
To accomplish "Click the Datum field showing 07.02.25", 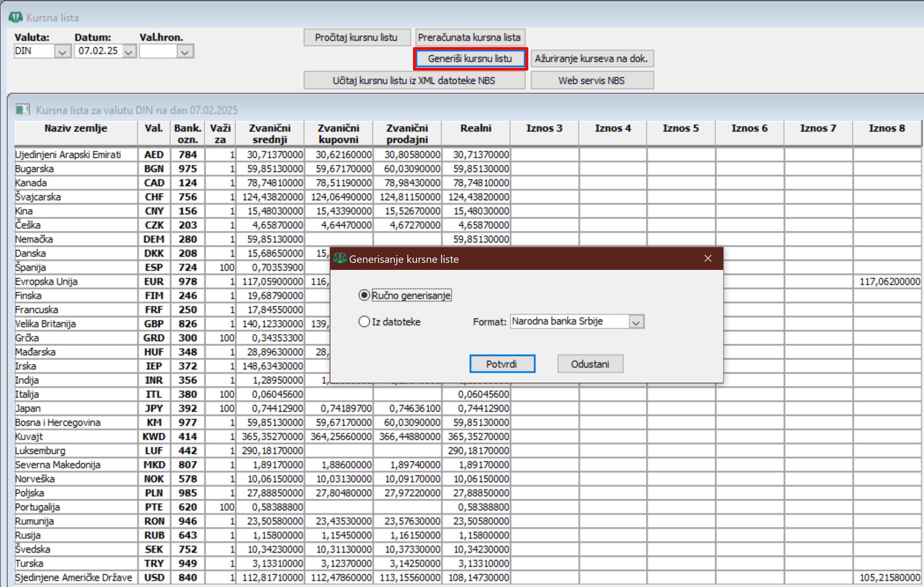I will pyautogui.click(x=98, y=51).
